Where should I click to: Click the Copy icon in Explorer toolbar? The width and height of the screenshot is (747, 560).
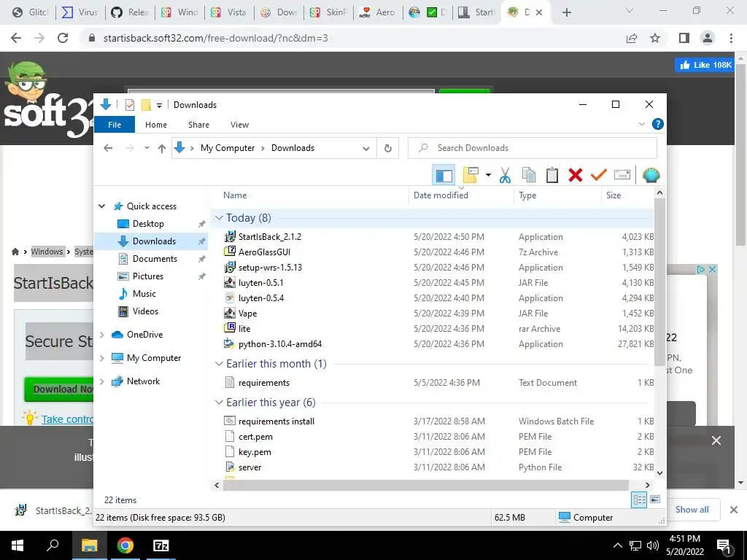click(x=528, y=175)
